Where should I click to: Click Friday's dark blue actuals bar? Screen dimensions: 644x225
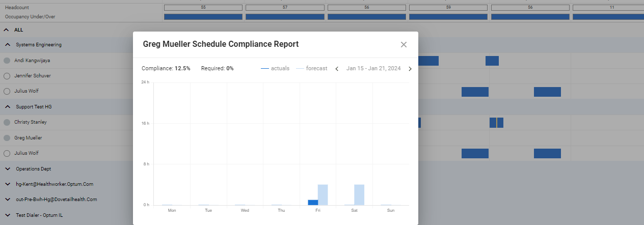pyautogui.click(x=313, y=202)
